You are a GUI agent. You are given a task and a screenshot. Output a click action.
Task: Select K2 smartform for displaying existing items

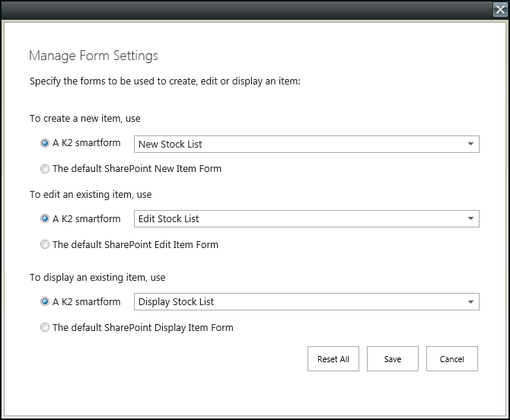(x=45, y=301)
